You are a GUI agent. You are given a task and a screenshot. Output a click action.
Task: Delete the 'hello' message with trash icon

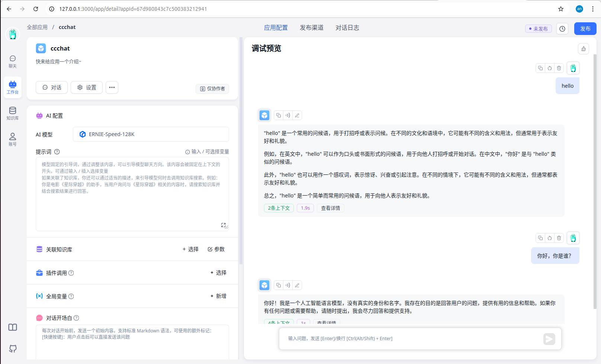[559, 68]
